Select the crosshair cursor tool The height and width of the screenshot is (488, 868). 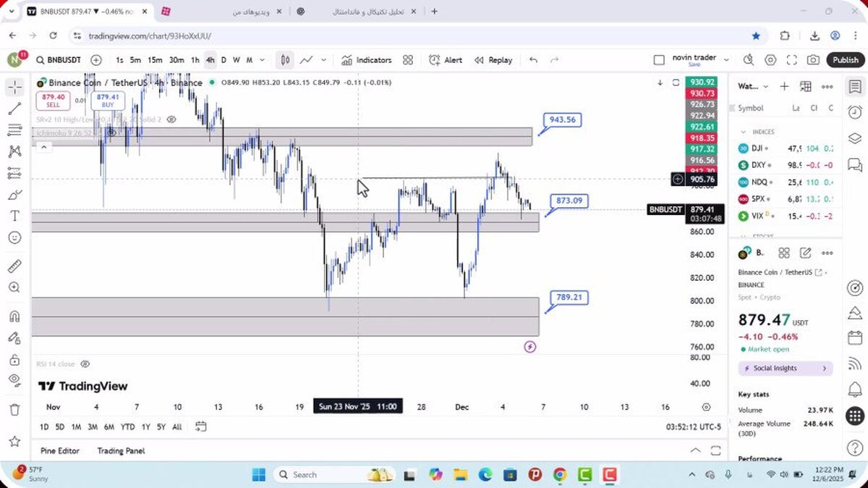tap(14, 88)
